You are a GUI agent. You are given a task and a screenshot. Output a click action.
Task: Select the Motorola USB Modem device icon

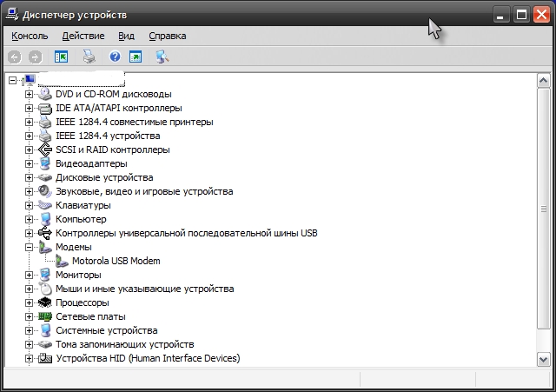(62, 262)
